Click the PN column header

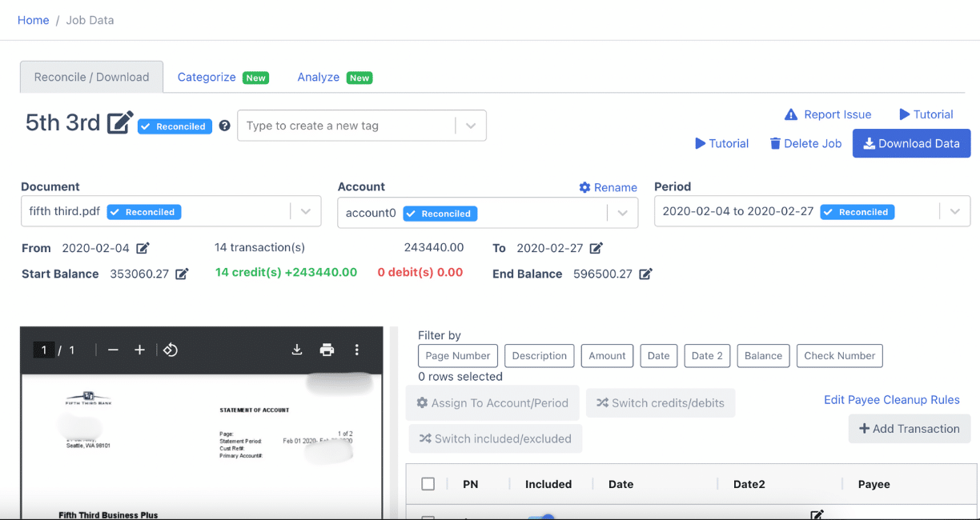[471, 484]
